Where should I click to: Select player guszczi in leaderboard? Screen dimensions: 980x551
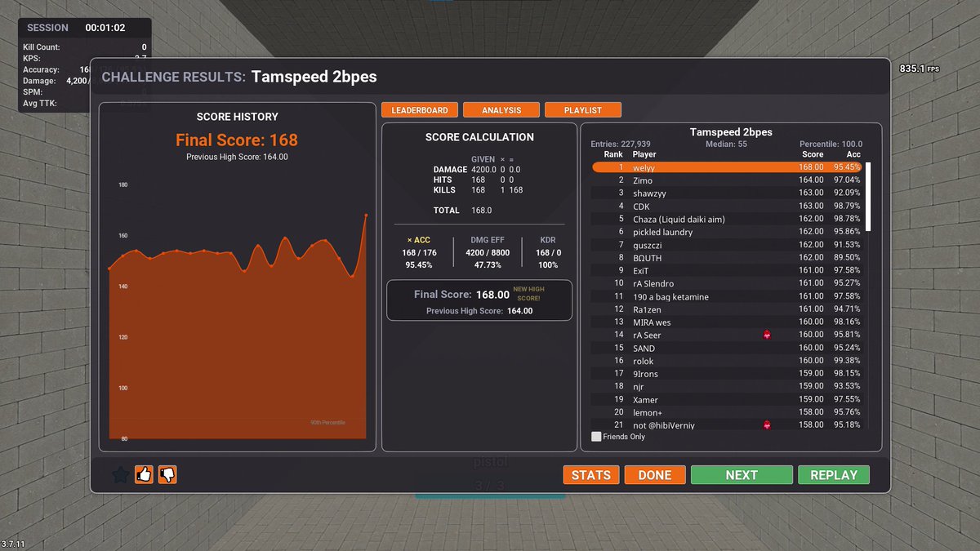point(728,245)
